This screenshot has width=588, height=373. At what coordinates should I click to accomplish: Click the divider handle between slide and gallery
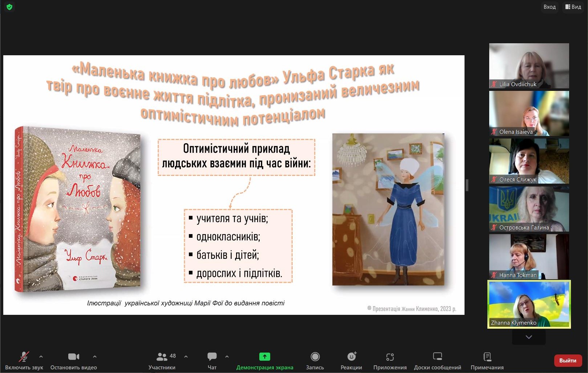click(x=467, y=185)
